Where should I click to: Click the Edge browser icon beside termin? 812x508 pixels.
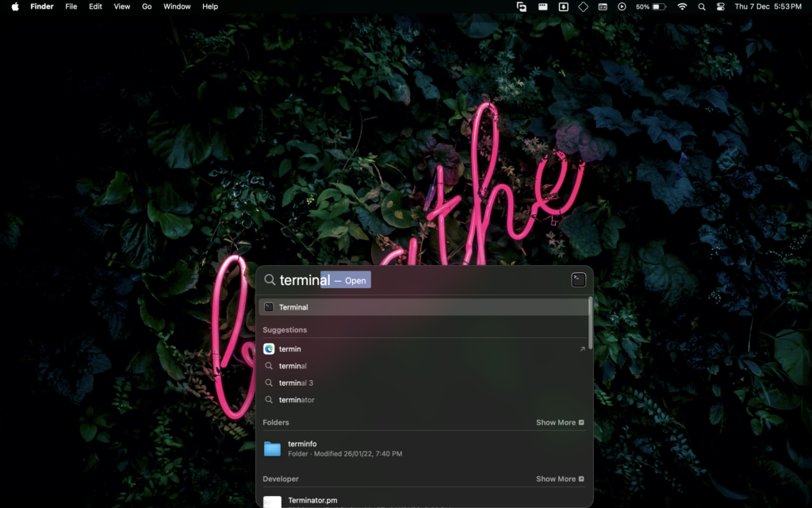pos(269,349)
